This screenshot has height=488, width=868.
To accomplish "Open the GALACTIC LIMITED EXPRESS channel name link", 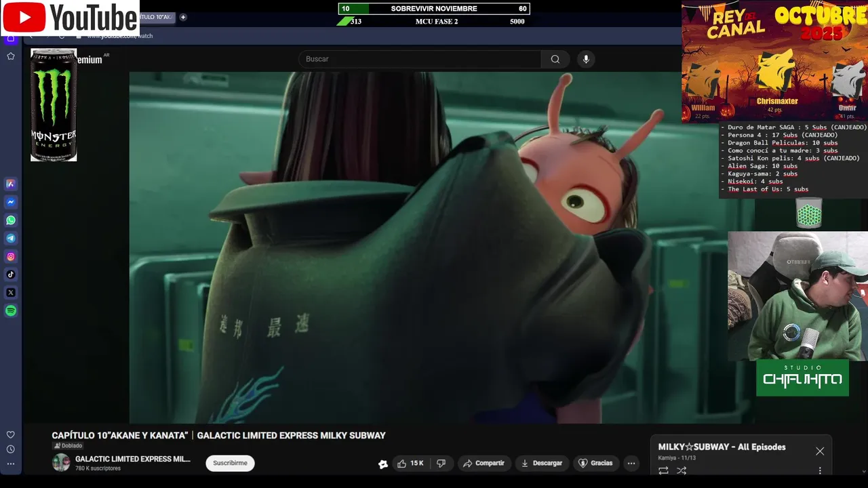I will click(133, 459).
